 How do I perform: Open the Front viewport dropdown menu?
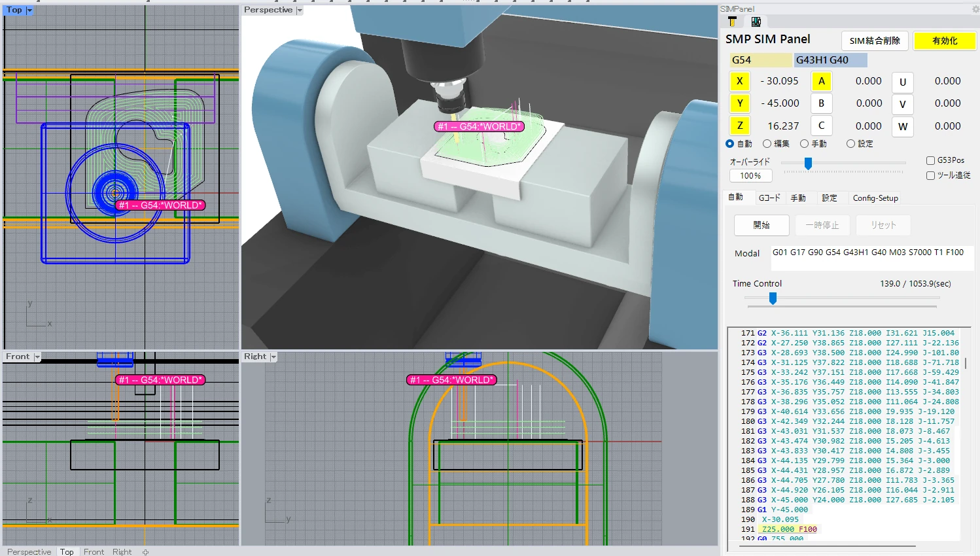(37, 357)
